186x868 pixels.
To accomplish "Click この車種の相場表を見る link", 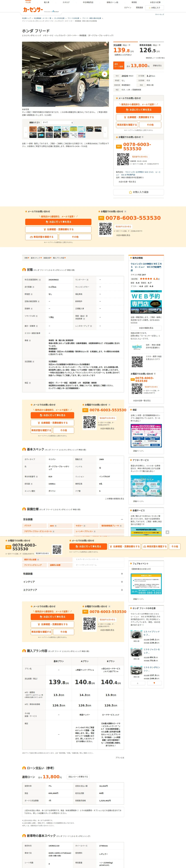I will click(114, 499).
